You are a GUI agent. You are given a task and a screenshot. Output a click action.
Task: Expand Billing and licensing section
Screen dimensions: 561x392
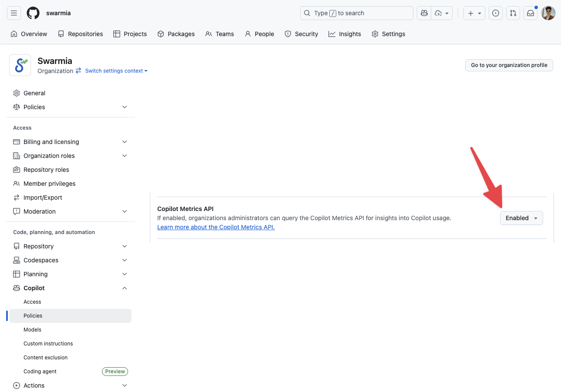125,142
